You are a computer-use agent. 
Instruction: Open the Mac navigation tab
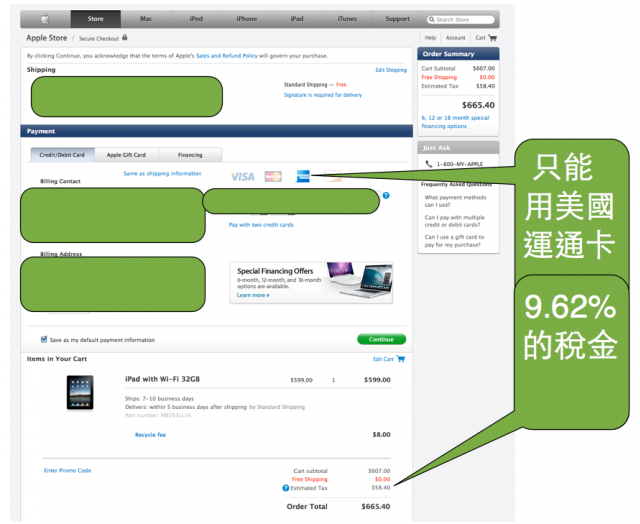[146, 19]
